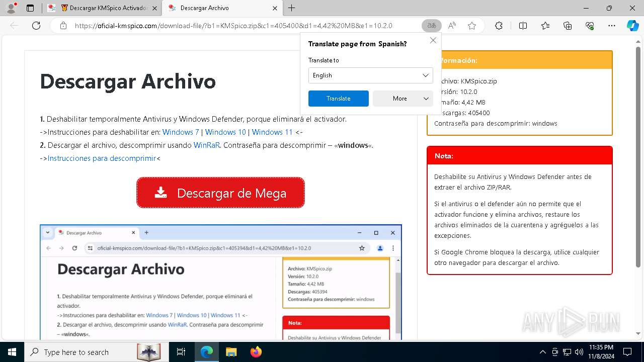Open the Windows 10 instructions link
The width and height of the screenshot is (644, 362).
pos(225,132)
